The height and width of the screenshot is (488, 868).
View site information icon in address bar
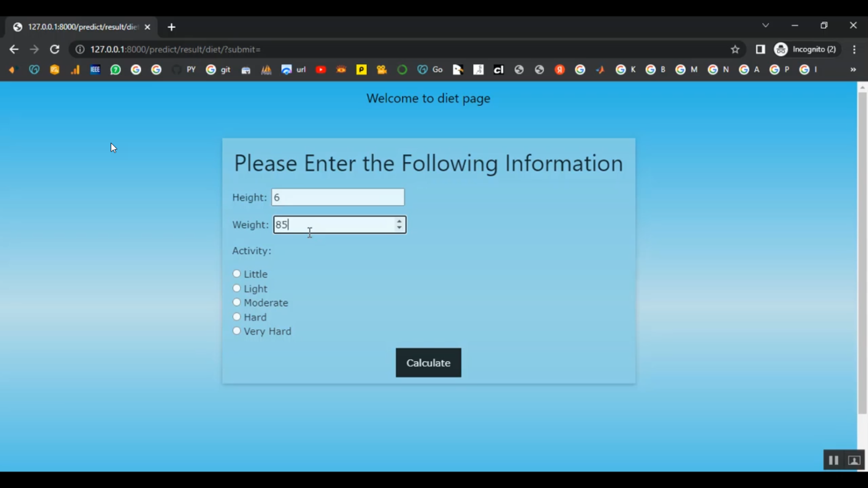[x=80, y=50]
